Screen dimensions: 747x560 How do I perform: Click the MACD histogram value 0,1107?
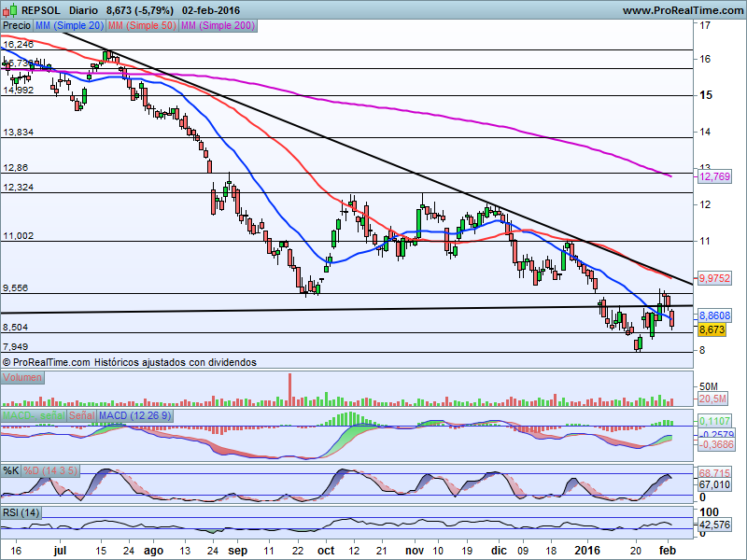pos(714,422)
